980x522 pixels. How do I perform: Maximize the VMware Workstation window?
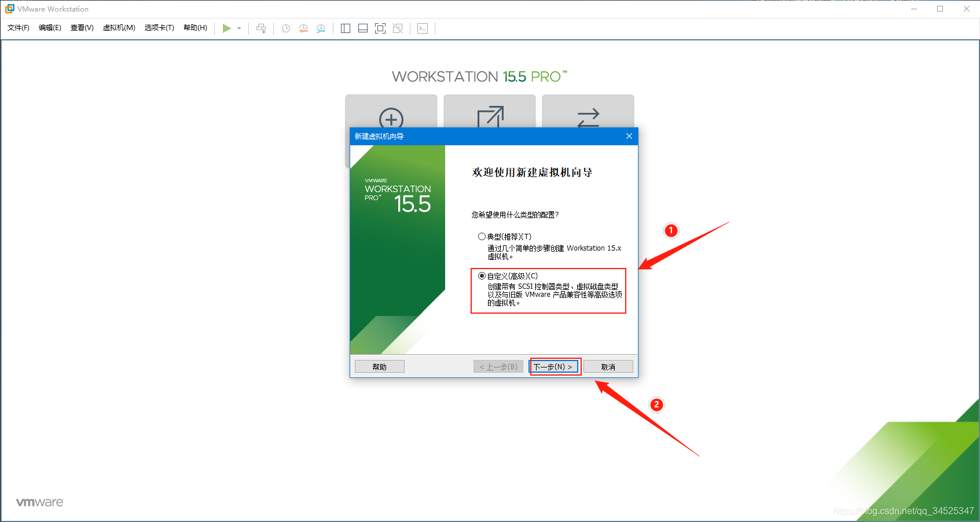click(x=940, y=9)
